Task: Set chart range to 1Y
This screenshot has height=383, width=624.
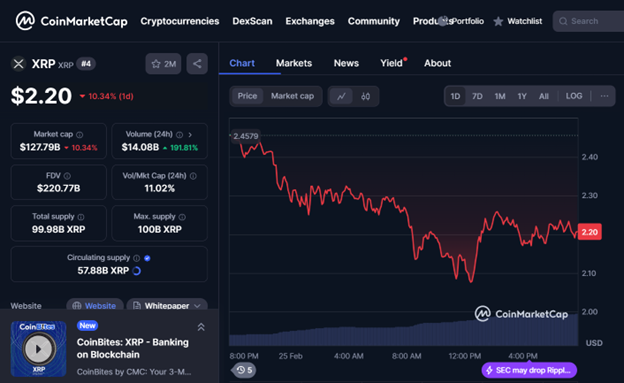Action: click(522, 96)
